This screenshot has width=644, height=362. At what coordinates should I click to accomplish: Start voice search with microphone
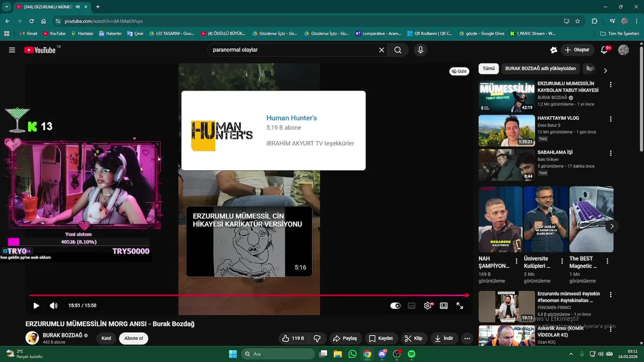pos(421,50)
